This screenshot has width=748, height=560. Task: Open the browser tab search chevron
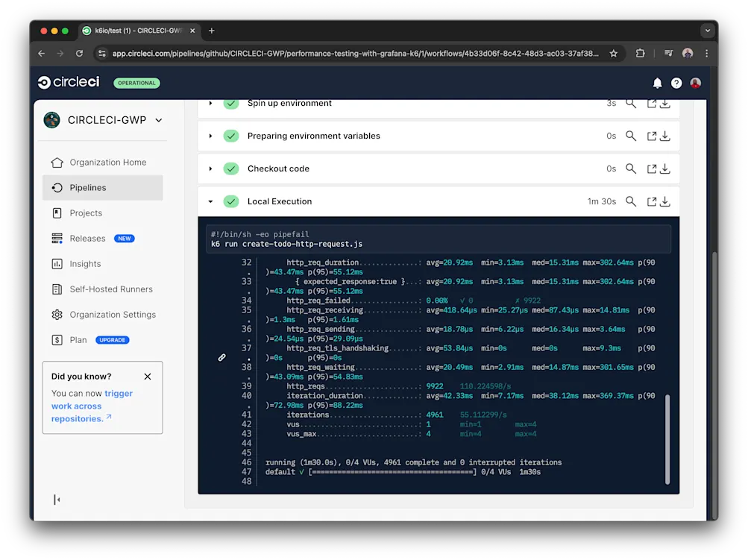pos(707,31)
